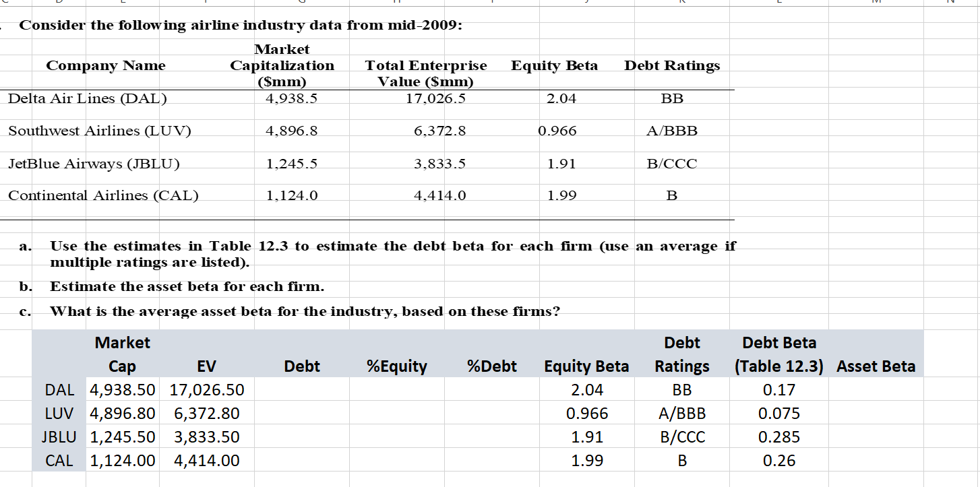Image resolution: width=980 pixels, height=487 pixels.
Task: Click debt rating BB in Delta Air Lines row
Action: pyautogui.click(x=672, y=98)
